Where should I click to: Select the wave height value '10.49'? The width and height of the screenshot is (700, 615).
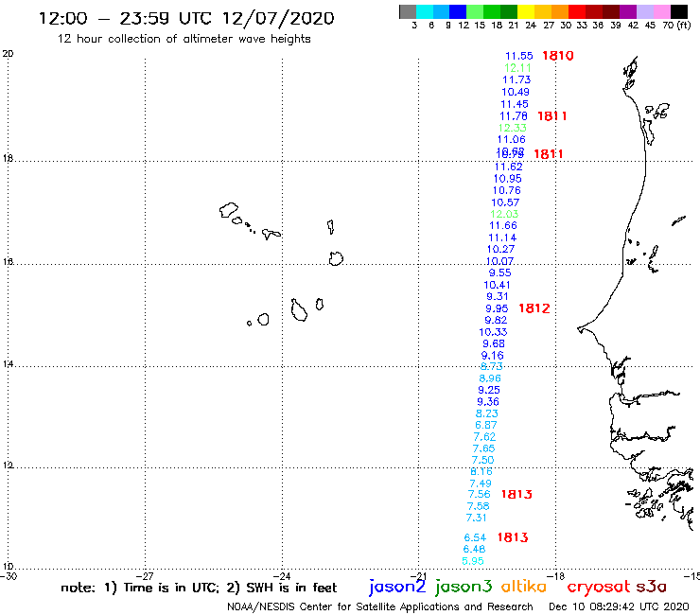pyautogui.click(x=516, y=92)
